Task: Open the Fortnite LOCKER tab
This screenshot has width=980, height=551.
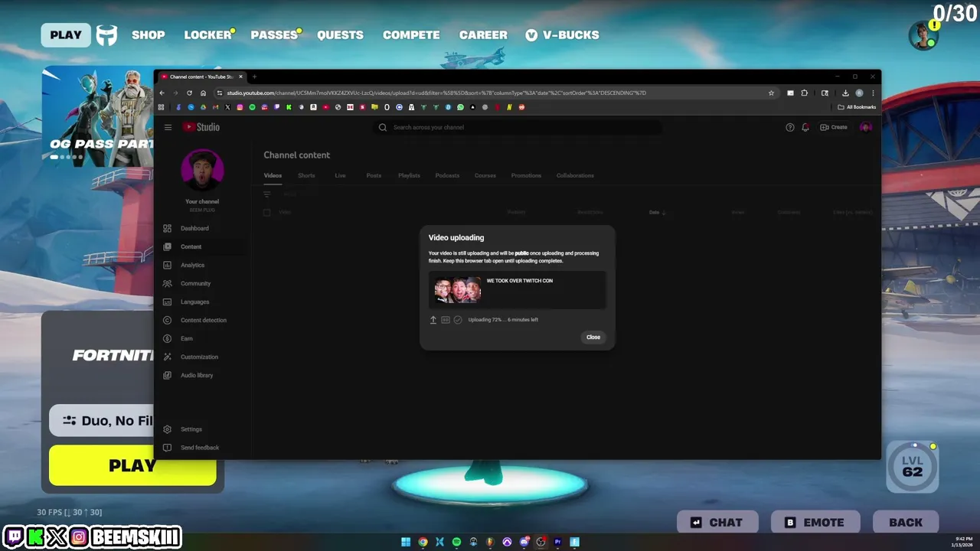Action: pyautogui.click(x=207, y=34)
